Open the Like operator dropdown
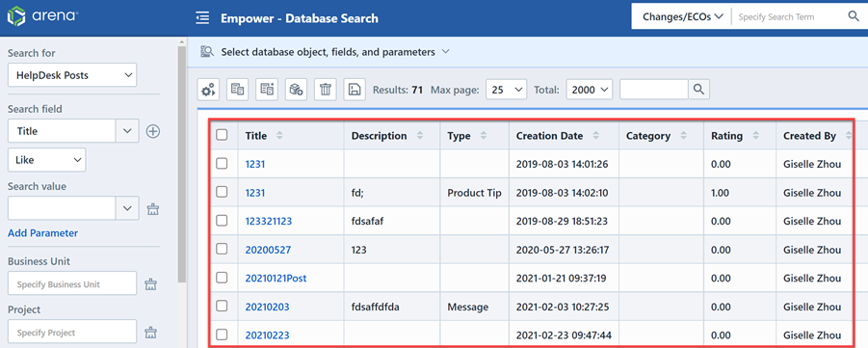868x348 pixels. (46, 160)
